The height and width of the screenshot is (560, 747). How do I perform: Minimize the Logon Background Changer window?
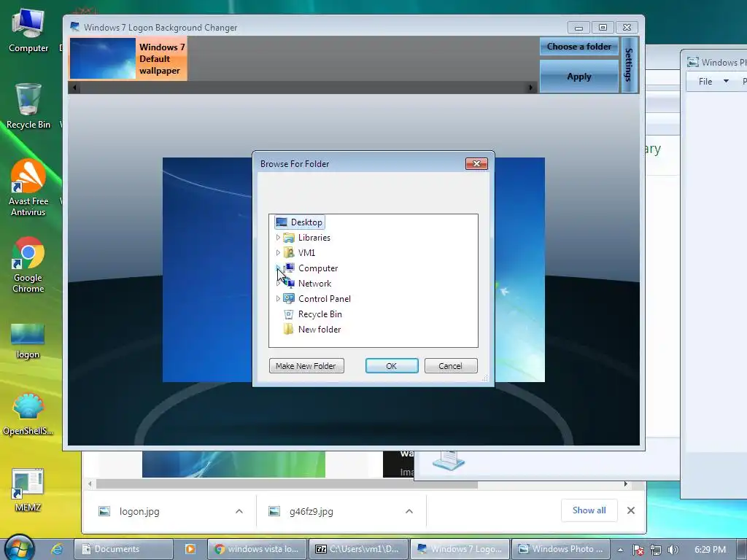point(578,28)
